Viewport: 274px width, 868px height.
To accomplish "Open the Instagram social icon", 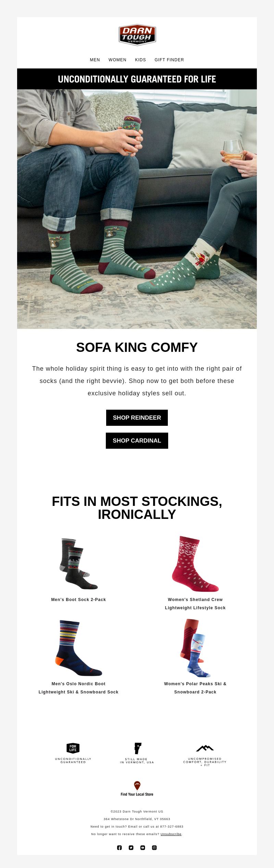I will click(x=154, y=847).
